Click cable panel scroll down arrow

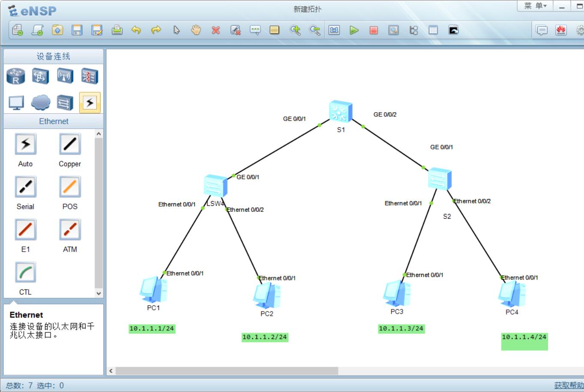[x=99, y=293]
